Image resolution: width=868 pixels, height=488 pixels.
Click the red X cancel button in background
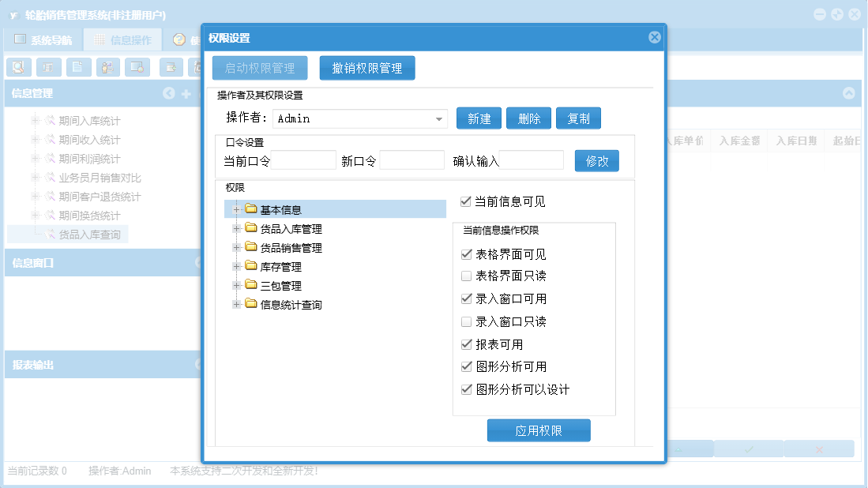tap(819, 449)
